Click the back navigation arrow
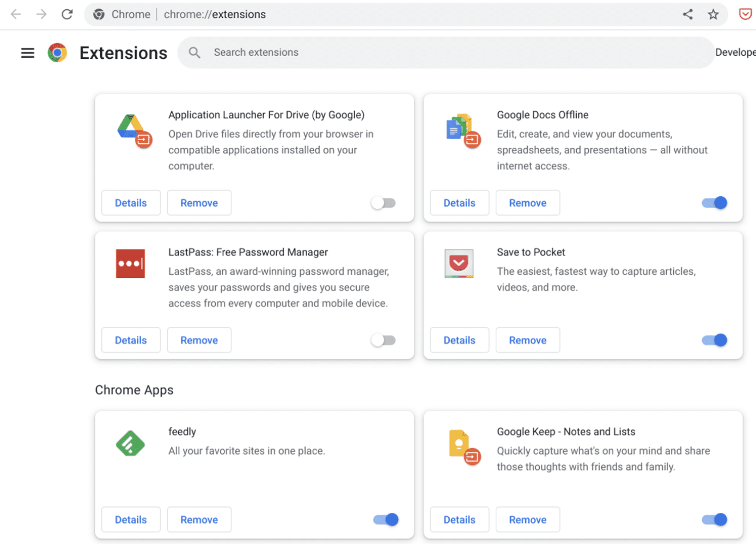This screenshot has height=544, width=756. pyautogui.click(x=16, y=14)
